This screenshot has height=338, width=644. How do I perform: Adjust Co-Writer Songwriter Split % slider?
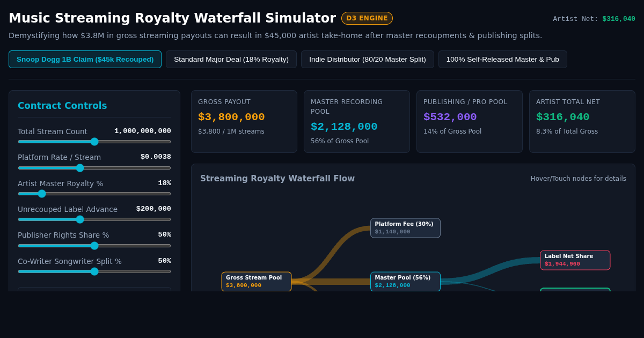[x=94, y=271]
